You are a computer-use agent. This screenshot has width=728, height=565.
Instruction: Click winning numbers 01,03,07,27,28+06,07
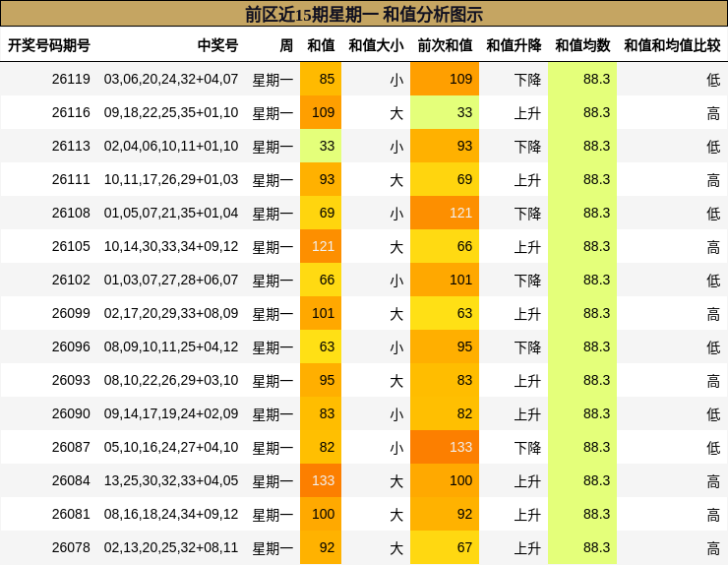tap(171, 280)
